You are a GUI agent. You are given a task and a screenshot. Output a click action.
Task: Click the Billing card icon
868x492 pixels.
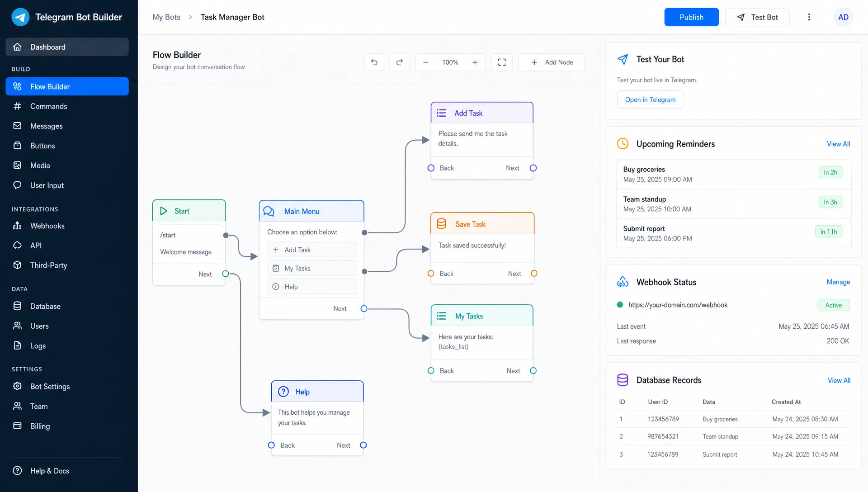point(17,426)
